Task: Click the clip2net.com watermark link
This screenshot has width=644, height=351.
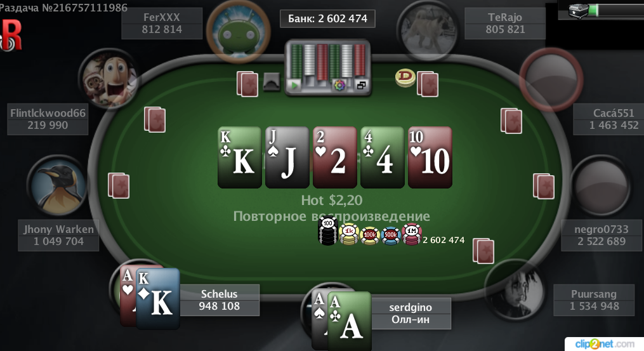Action: pos(604,343)
